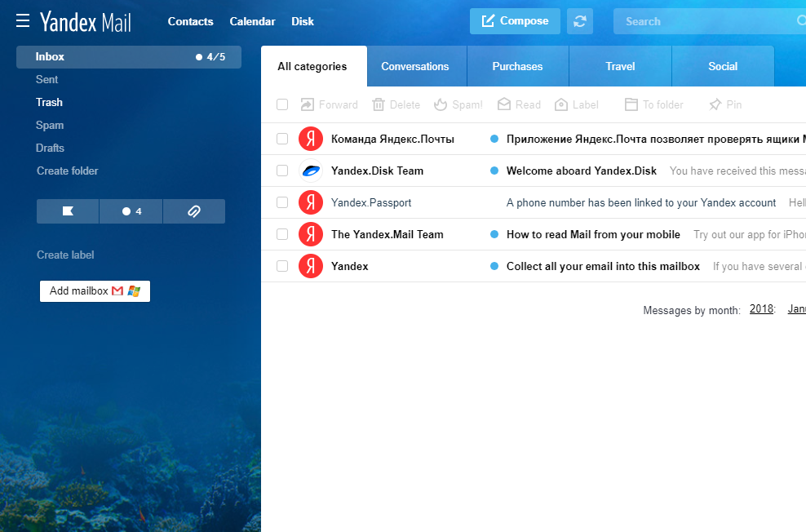
Task: Click the Forward toolbar icon
Action: tap(308, 105)
